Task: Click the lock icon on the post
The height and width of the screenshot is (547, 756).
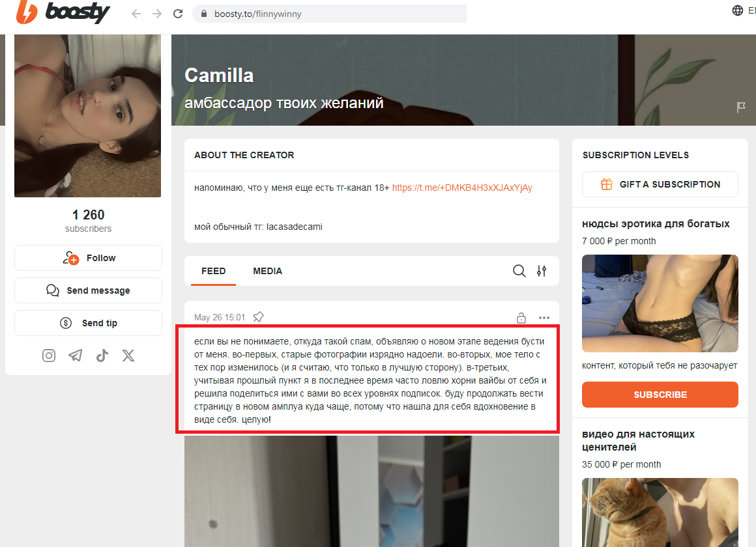Action: pyautogui.click(x=521, y=318)
